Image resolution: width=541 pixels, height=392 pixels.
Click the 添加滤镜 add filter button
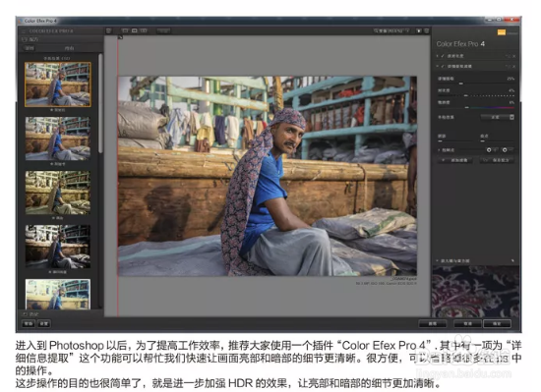coord(456,160)
